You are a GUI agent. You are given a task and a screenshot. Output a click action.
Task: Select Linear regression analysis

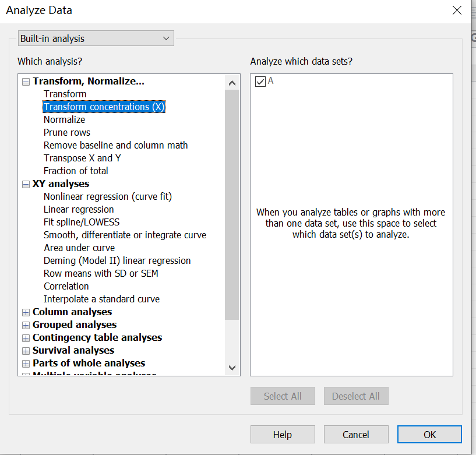[79, 209]
